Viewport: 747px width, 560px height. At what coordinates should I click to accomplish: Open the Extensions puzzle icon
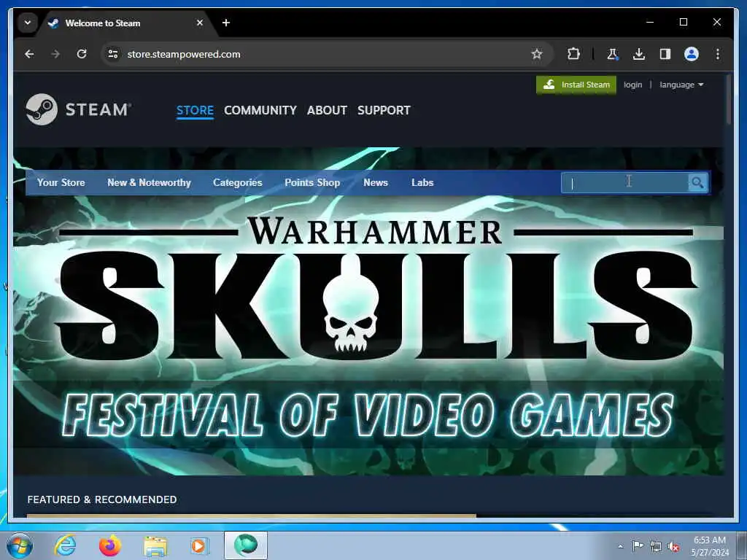pyautogui.click(x=573, y=54)
